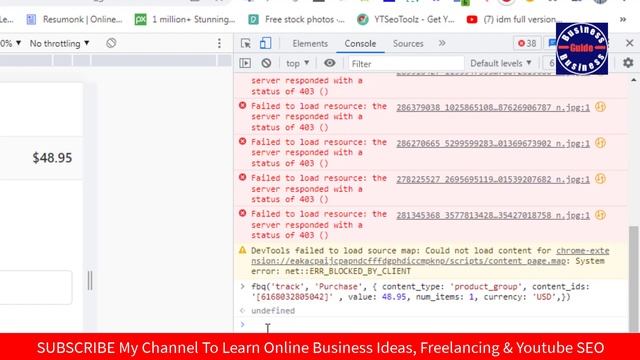Open the chrome-extension content_page.map link
The height and width of the screenshot is (360, 640).
pos(430,256)
